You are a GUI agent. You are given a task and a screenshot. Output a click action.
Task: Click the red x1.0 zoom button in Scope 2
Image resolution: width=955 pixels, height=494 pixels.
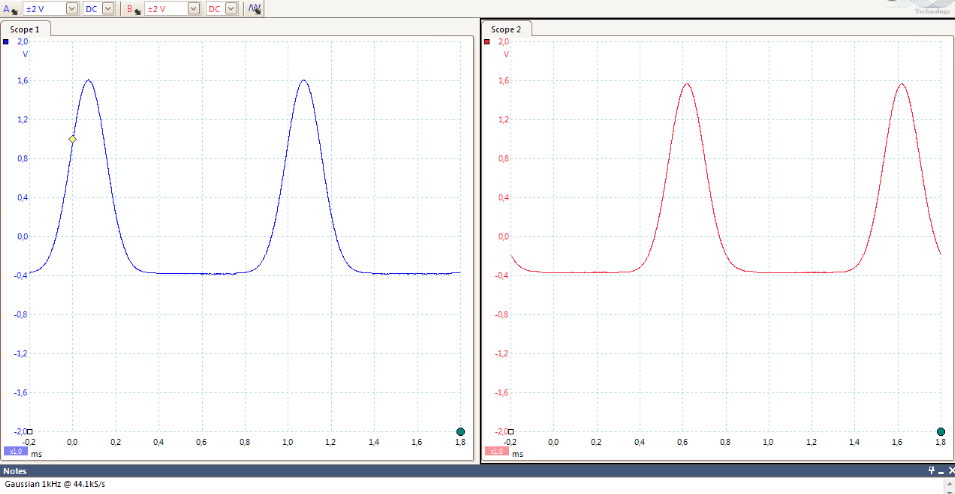click(x=496, y=451)
